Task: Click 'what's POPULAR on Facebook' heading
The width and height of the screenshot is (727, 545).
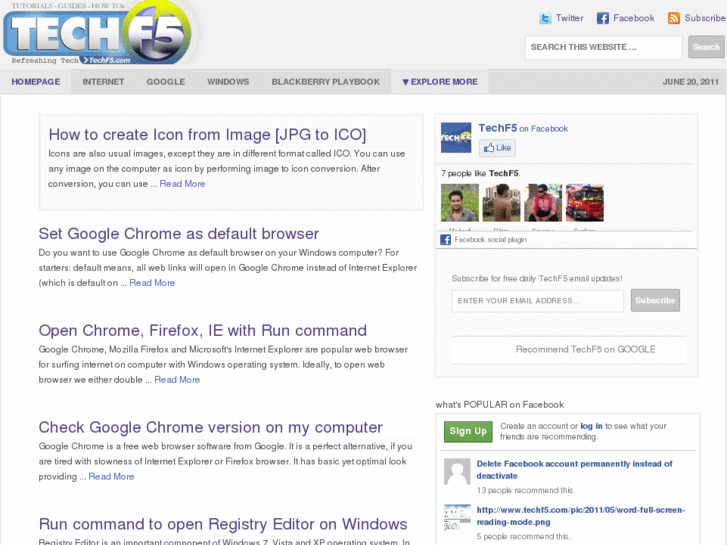Action: [499, 405]
